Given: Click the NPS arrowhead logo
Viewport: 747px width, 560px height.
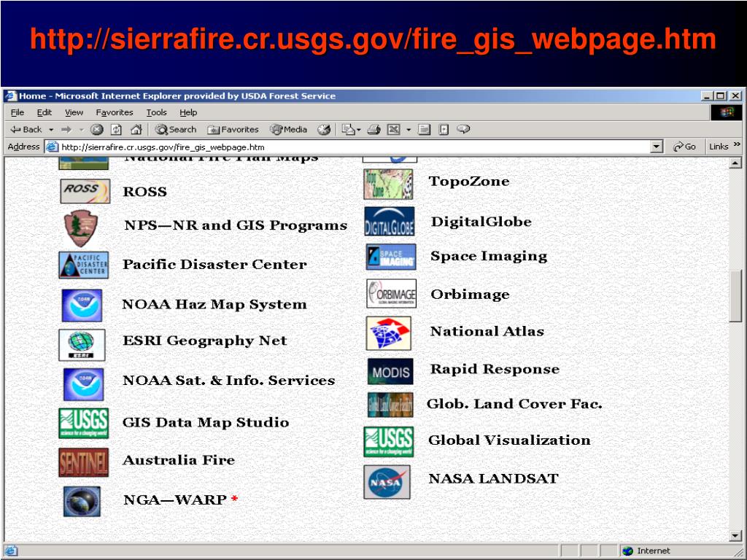Looking at the screenshot, I should pyautogui.click(x=80, y=227).
